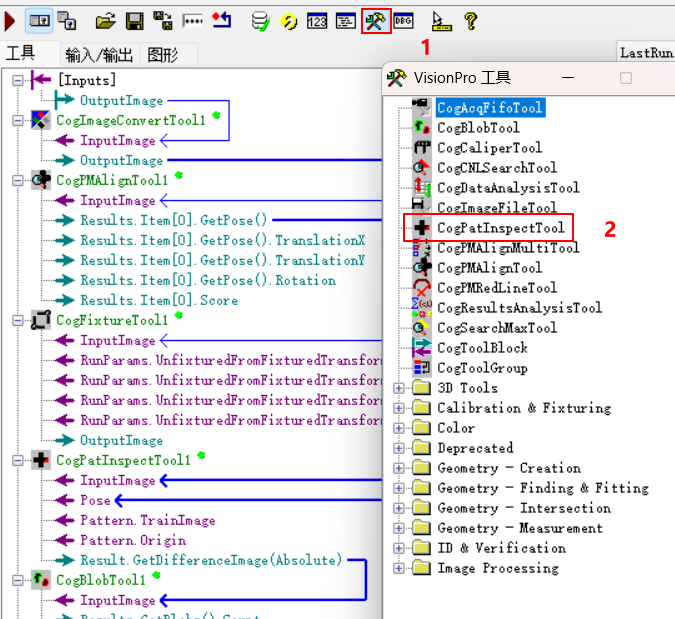Switch to the 图形 tab

[163, 55]
